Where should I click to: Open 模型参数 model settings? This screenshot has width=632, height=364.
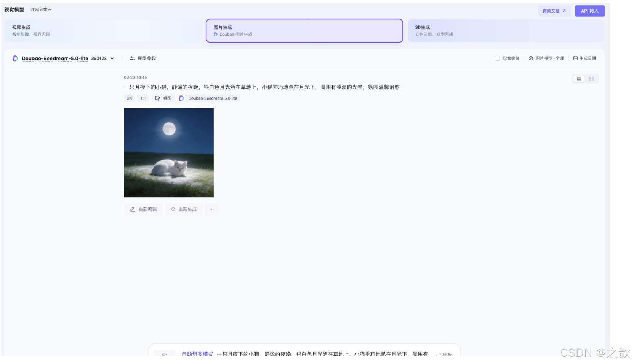(x=143, y=58)
